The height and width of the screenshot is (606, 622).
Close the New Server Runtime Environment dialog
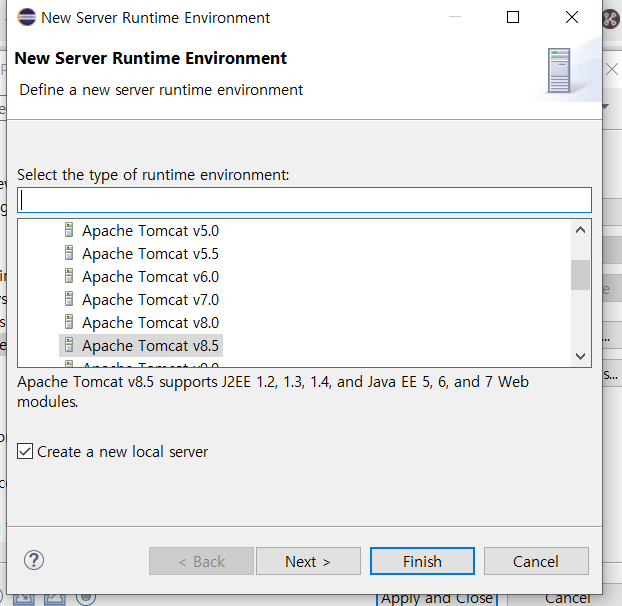pyautogui.click(x=572, y=17)
